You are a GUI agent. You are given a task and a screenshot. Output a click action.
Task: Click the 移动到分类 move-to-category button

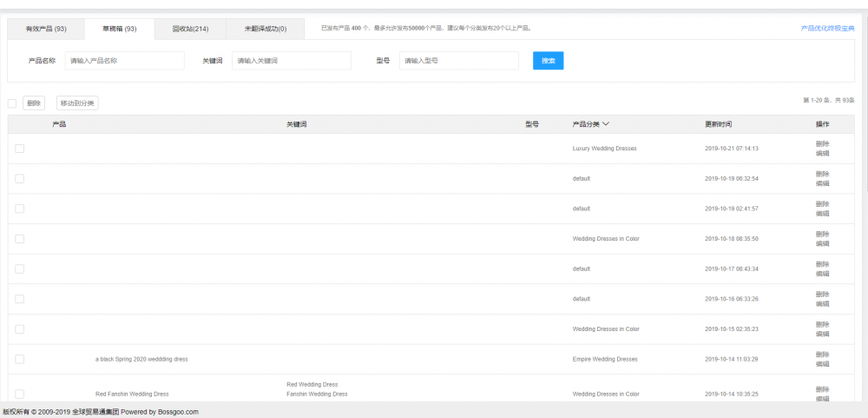(x=77, y=103)
